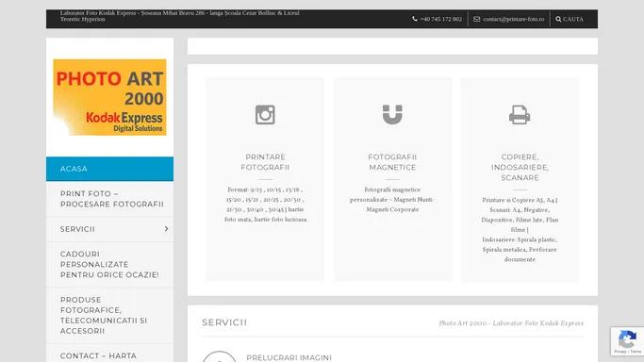644x362 pixels.
Task: Click the Printare Fotografii heading link
Action: click(x=265, y=162)
